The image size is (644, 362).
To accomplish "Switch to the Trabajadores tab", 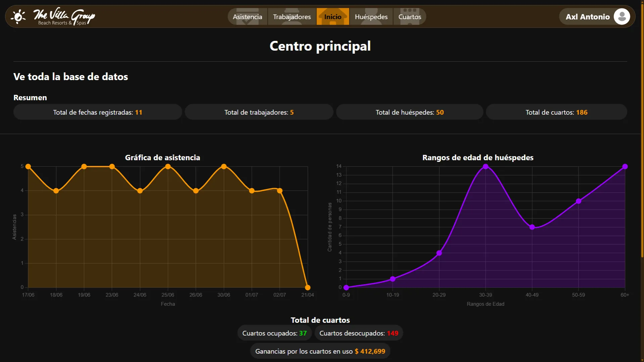I will click(x=292, y=16).
